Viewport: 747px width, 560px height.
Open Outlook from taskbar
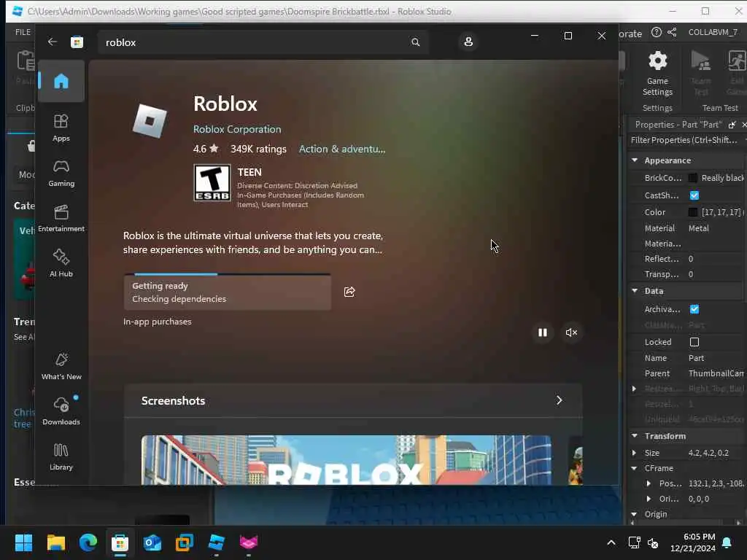coord(152,542)
